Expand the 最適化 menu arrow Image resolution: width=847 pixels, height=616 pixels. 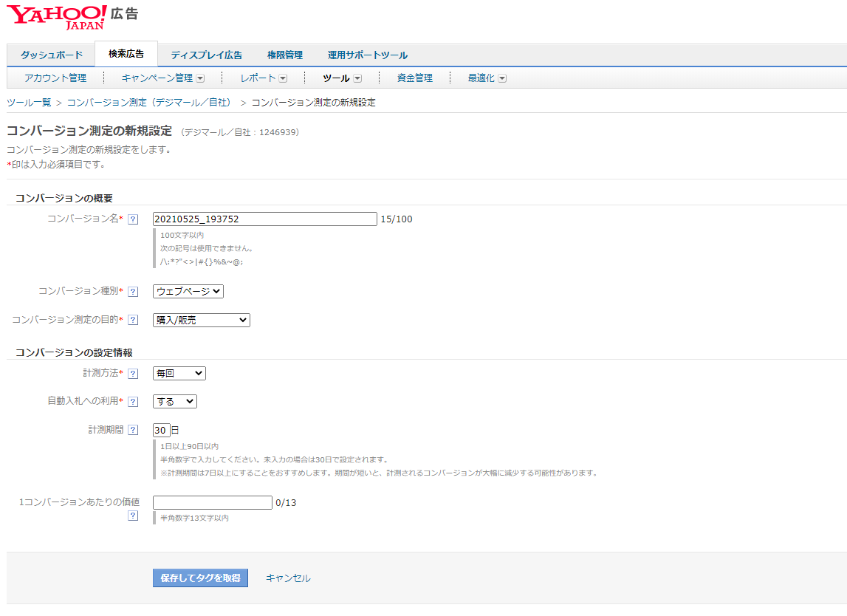coord(502,78)
